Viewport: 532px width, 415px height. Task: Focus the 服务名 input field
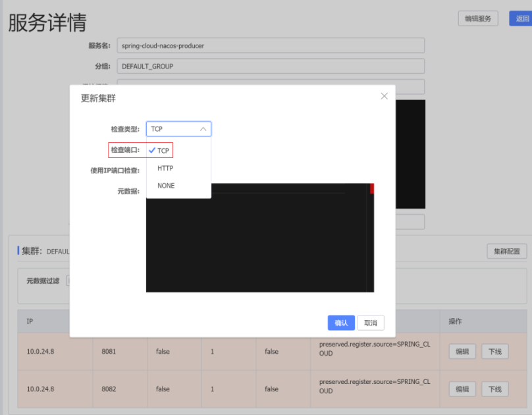[x=271, y=45]
